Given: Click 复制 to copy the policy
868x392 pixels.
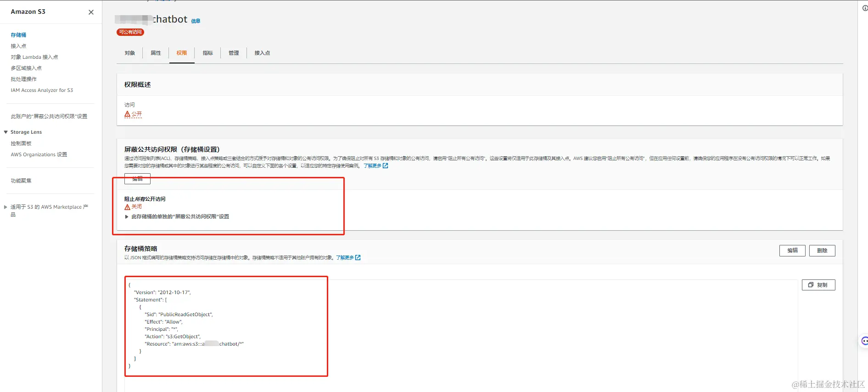Looking at the screenshot, I should tap(818, 285).
